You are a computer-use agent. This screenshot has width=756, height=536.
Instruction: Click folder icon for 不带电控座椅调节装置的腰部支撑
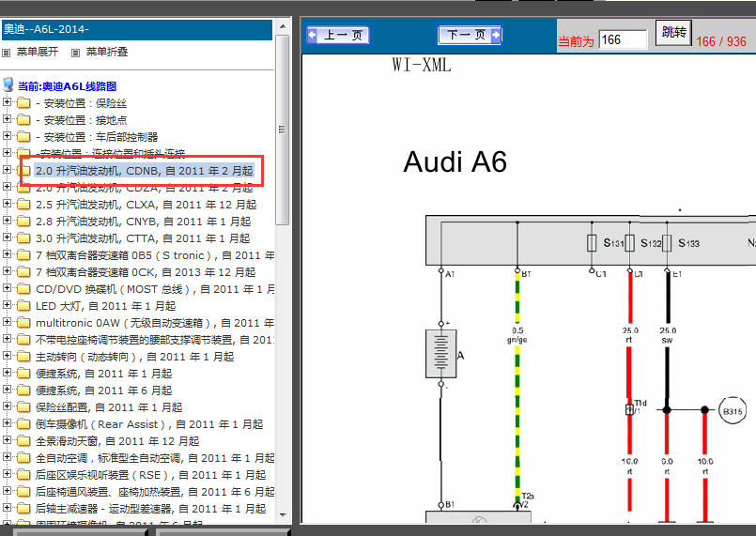(23, 339)
